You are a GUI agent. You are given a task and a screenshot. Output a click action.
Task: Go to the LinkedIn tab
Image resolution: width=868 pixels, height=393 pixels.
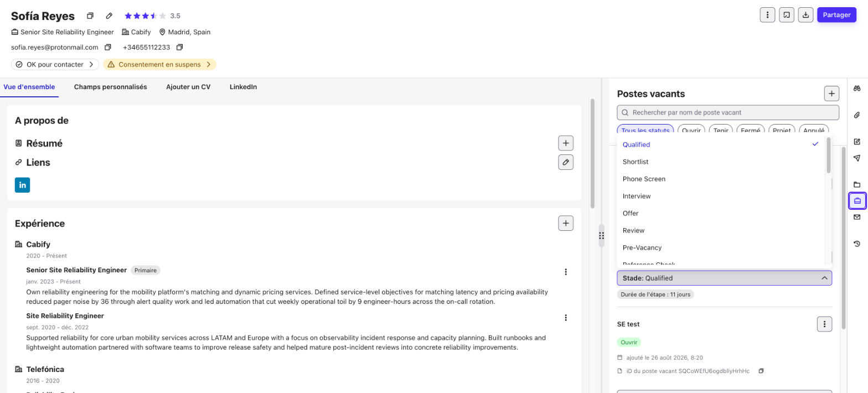click(x=243, y=87)
